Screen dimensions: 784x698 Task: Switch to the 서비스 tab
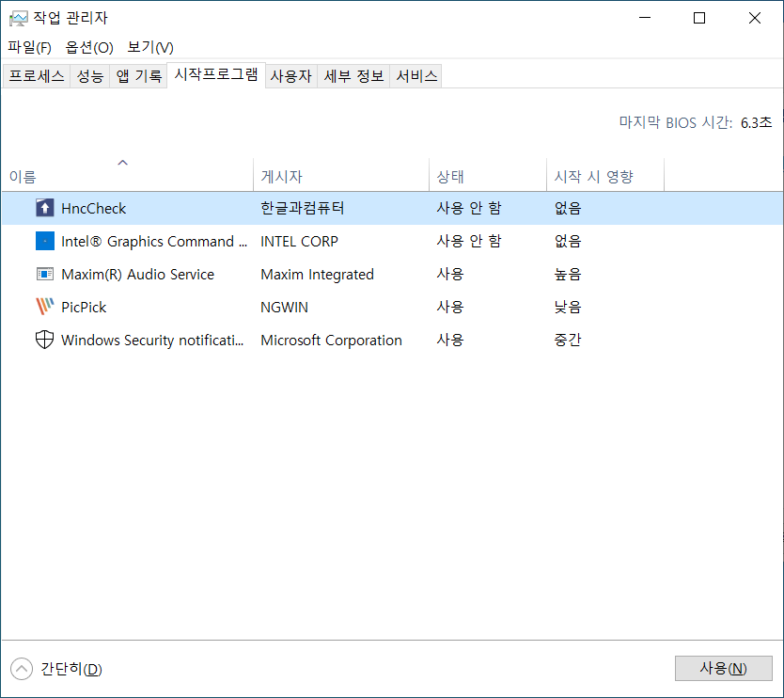pos(416,76)
